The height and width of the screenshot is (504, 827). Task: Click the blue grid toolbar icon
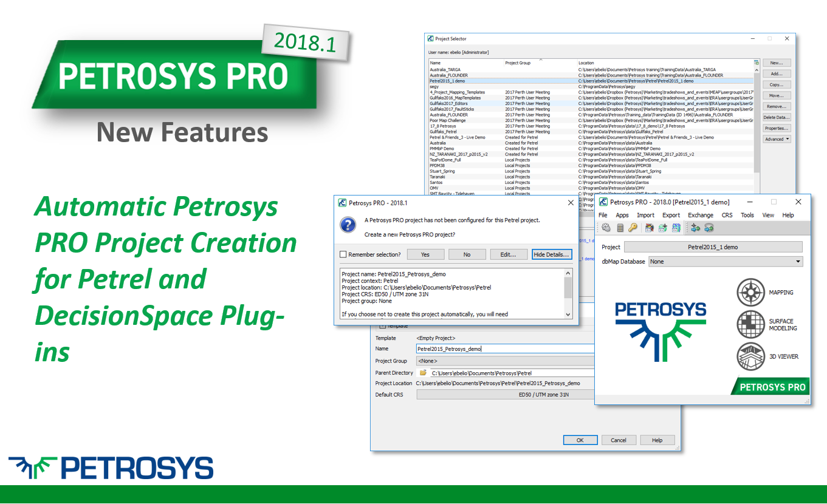click(x=676, y=228)
